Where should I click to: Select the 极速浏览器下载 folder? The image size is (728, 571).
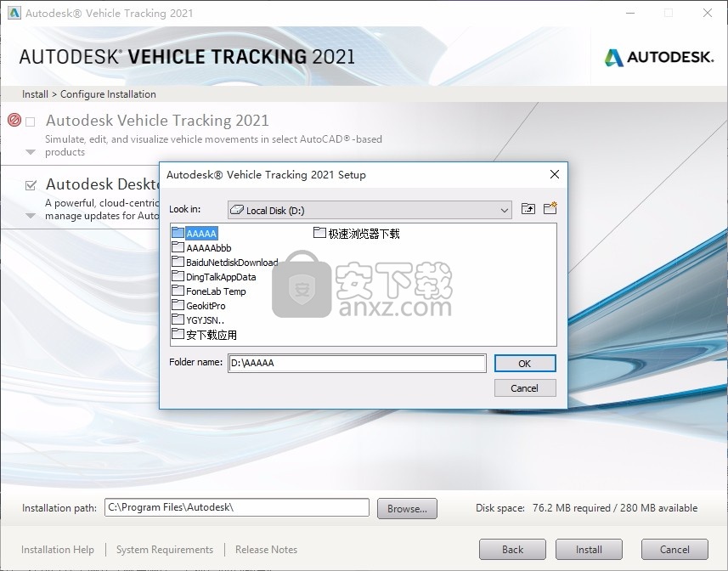click(357, 233)
